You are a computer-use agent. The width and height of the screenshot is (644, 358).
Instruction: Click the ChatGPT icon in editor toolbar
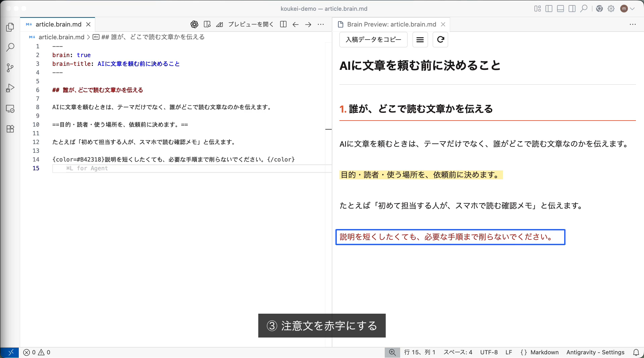(194, 25)
